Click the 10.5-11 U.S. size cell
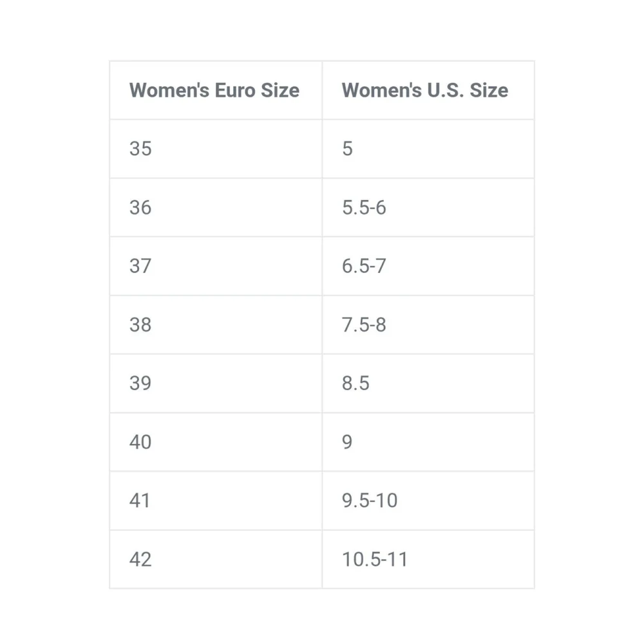Image resolution: width=644 pixels, height=644 pixels. tap(428, 560)
